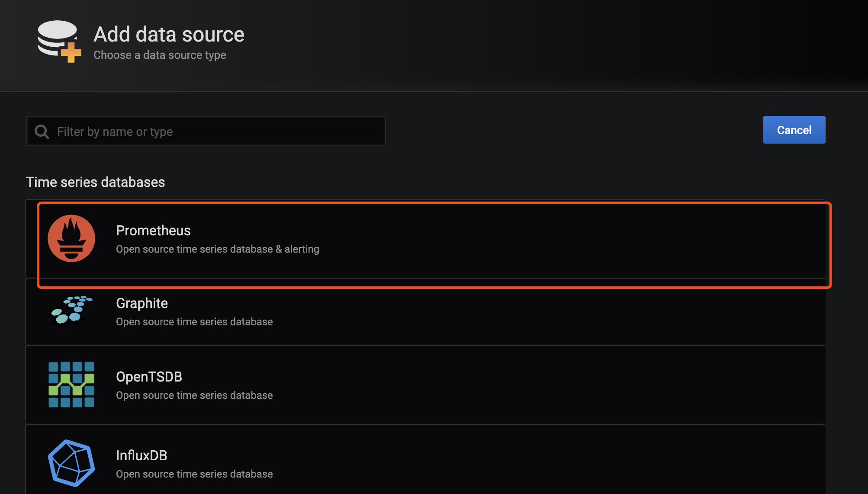The height and width of the screenshot is (494, 868).
Task: Choose the OpenTSDB data source title
Action: (149, 377)
